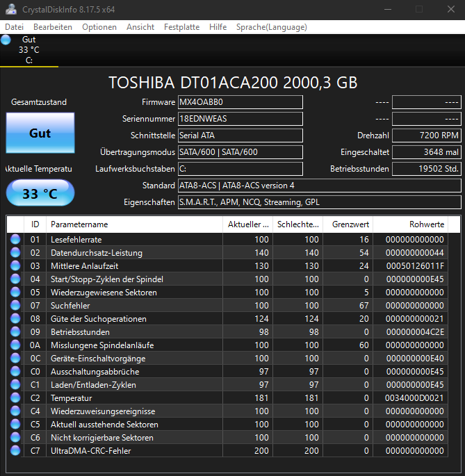465x476 pixels.
Task: Click status orb for Laden/Entladen-Zyklen
Action: [15, 385]
